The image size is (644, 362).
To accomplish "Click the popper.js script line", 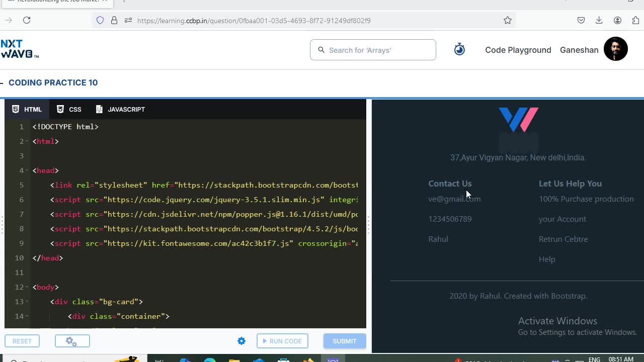I will (x=204, y=214).
